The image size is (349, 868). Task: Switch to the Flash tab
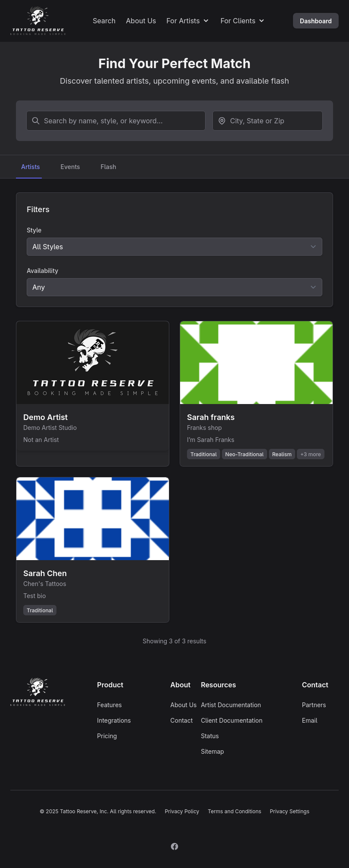click(108, 167)
